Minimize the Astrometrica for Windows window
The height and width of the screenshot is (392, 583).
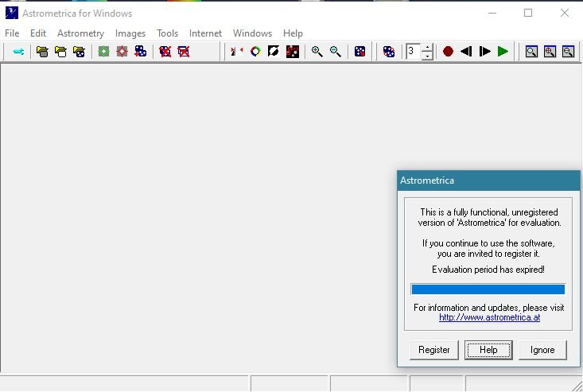coord(492,13)
